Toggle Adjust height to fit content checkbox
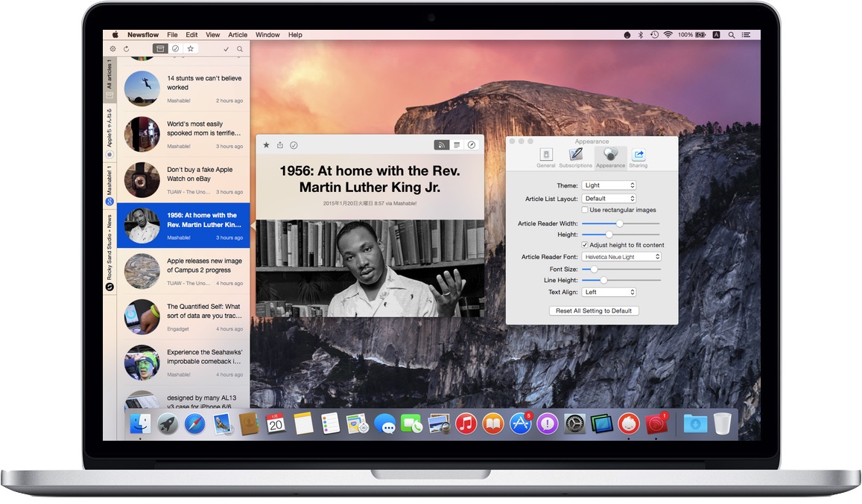Image resolution: width=862 pixels, height=504 pixels. (585, 245)
